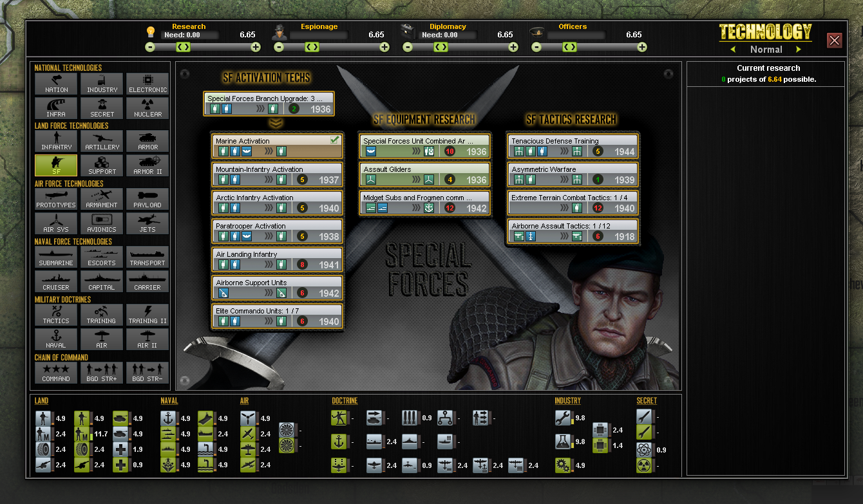863x504 pixels.
Task: Research Tenacious Defense Training
Action: pyautogui.click(x=573, y=146)
